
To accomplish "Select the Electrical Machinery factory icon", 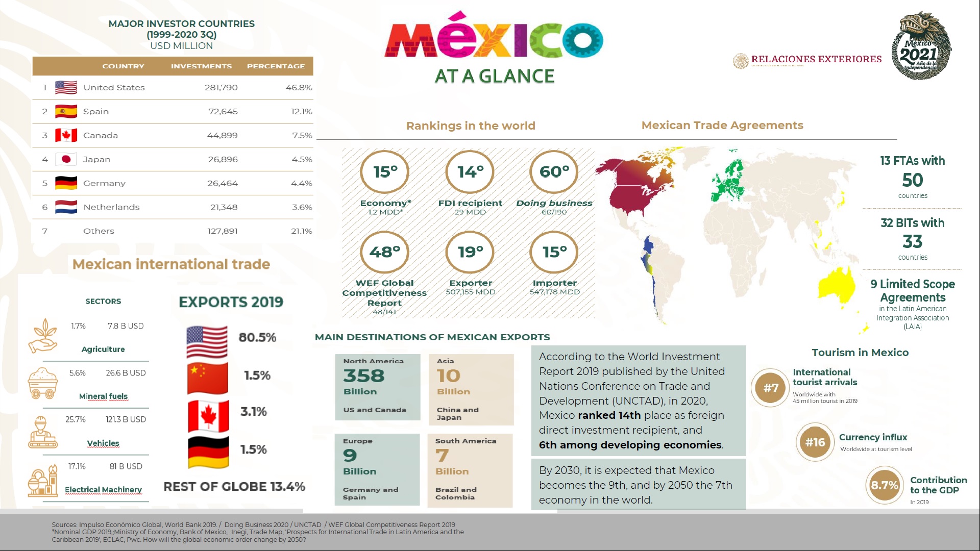I will 43,480.
